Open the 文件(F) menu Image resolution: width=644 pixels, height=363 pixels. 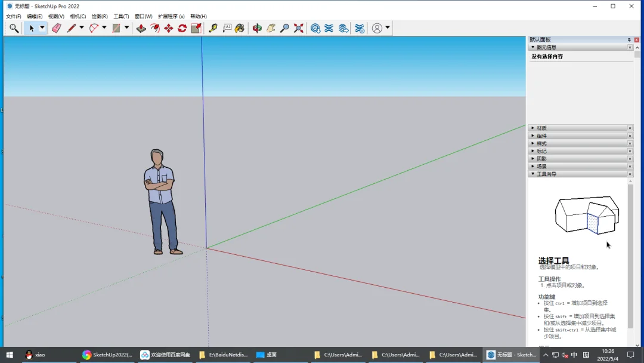14,17
